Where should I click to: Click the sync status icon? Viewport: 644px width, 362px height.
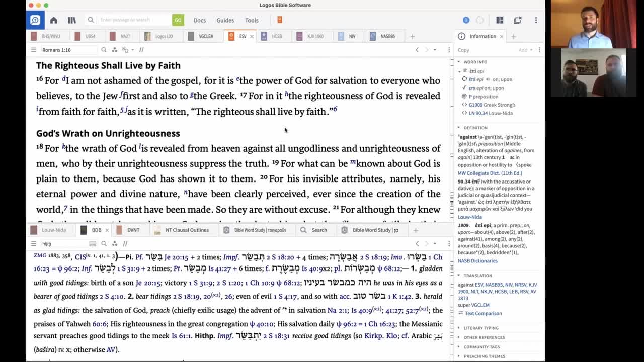(x=479, y=20)
